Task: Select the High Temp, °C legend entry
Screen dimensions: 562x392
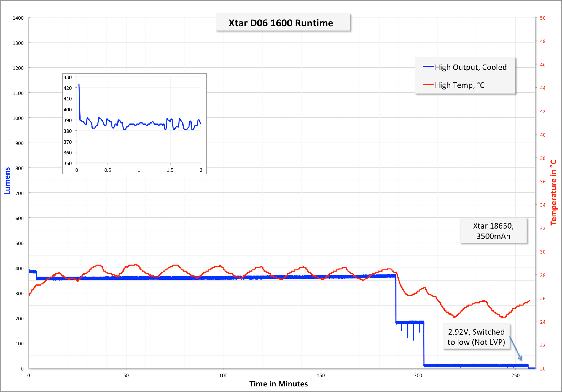Action: coord(460,85)
